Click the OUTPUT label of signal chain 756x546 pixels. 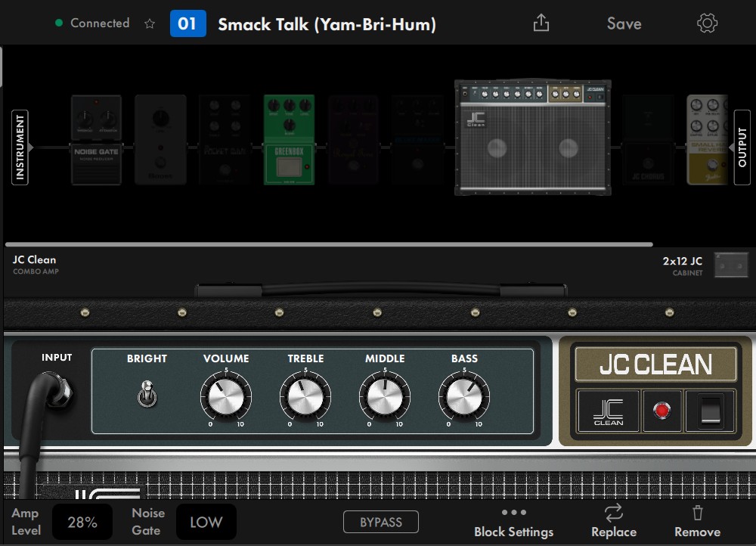coord(742,147)
